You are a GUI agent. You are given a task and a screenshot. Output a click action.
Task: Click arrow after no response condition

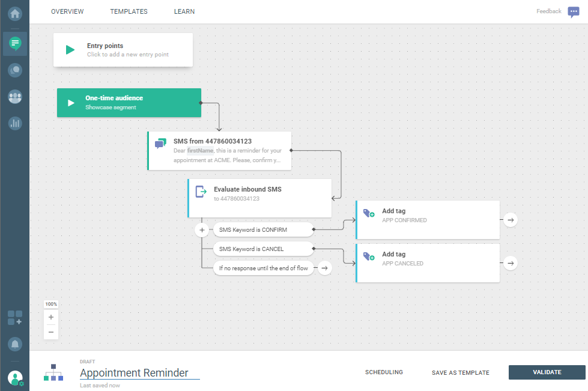(324, 268)
